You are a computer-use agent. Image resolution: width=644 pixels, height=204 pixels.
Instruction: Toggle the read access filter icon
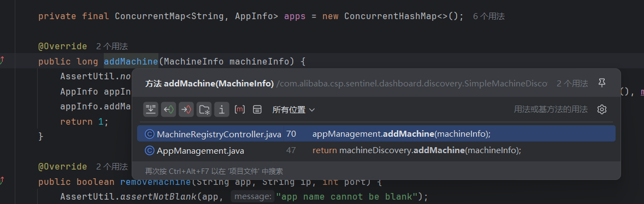[x=168, y=109]
